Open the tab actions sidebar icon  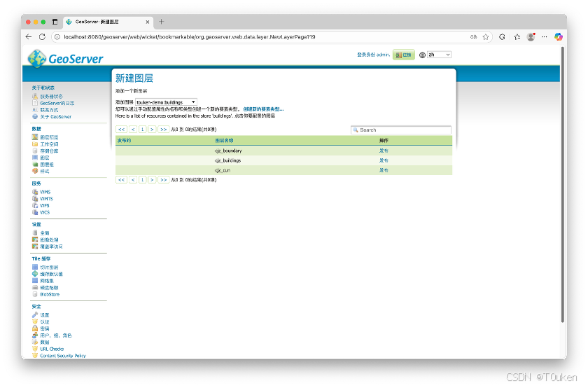[x=55, y=22]
